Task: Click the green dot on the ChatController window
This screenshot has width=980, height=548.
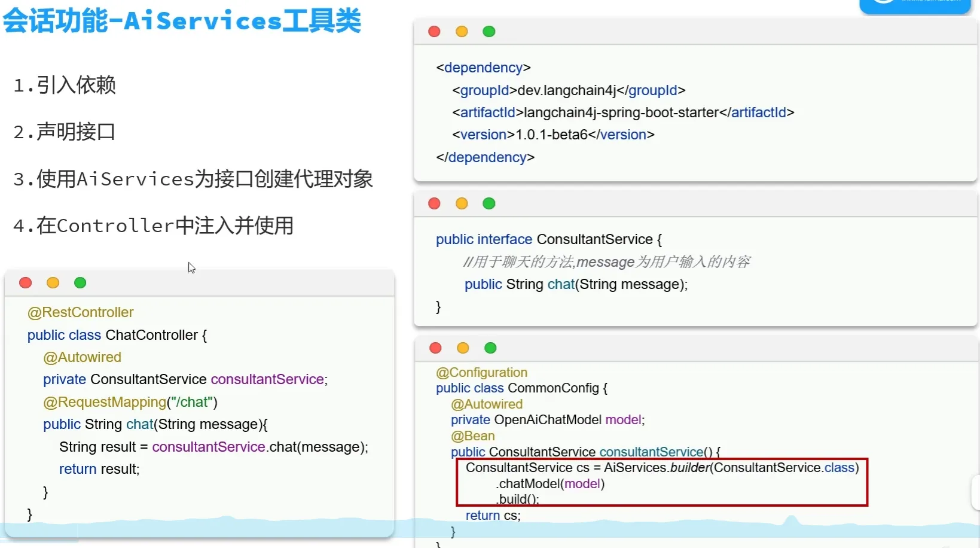Action: (80, 283)
